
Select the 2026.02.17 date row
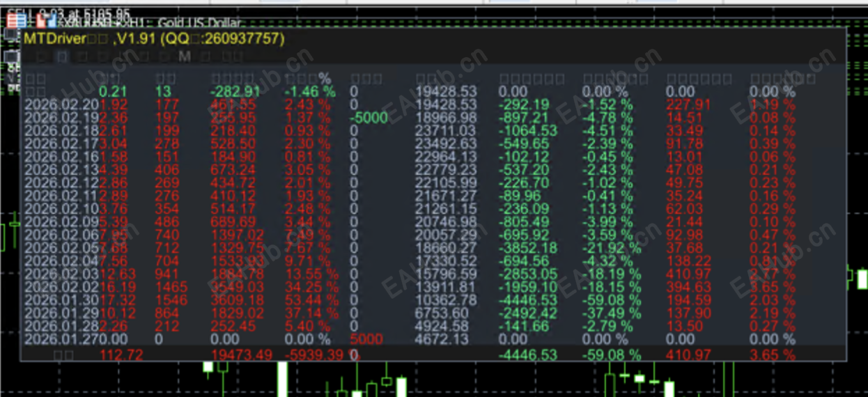click(x=61, y=144)
